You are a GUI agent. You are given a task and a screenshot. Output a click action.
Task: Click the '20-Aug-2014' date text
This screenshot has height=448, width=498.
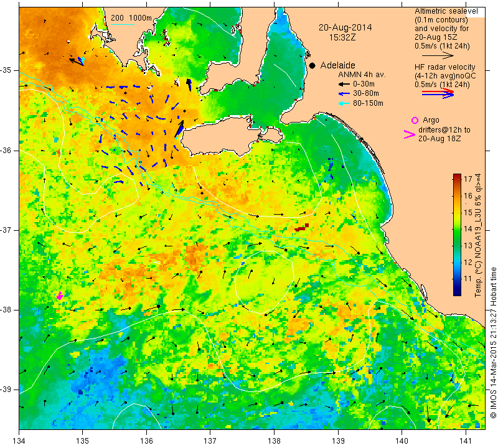point(345,27)
